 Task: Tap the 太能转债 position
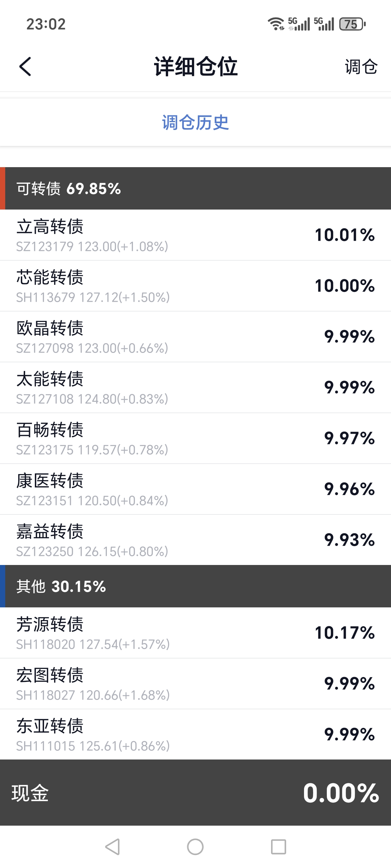pyautogui.click(x=195, y=387)
